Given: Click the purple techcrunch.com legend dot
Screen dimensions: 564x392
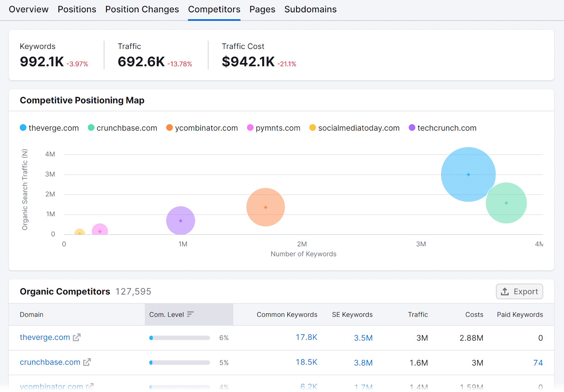Looking at the screenshot, I should point(412,128).
